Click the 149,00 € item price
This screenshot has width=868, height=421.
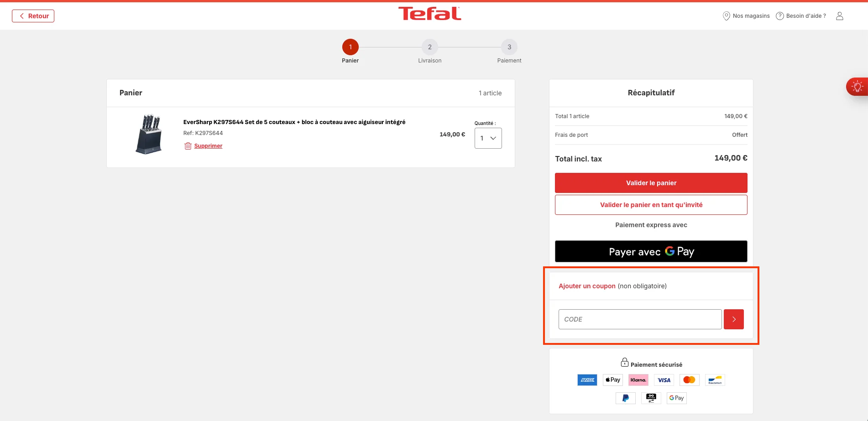(x=452, y=135)
